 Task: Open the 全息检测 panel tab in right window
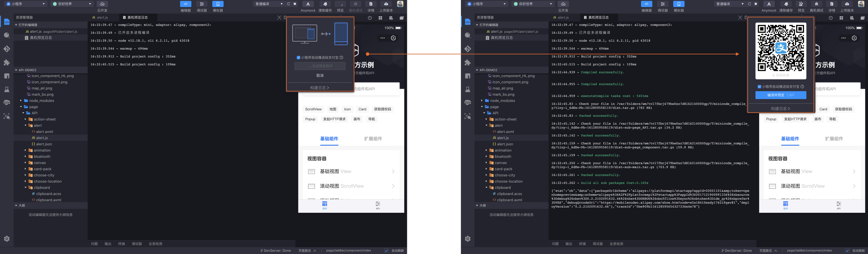point(616,244)
